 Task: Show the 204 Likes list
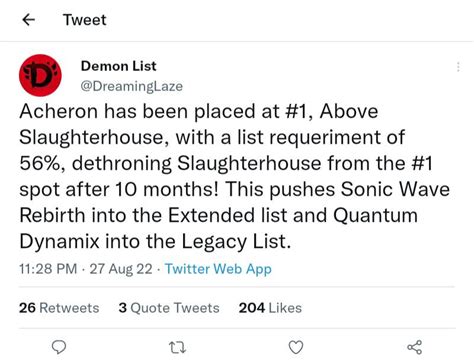[270, 308]
